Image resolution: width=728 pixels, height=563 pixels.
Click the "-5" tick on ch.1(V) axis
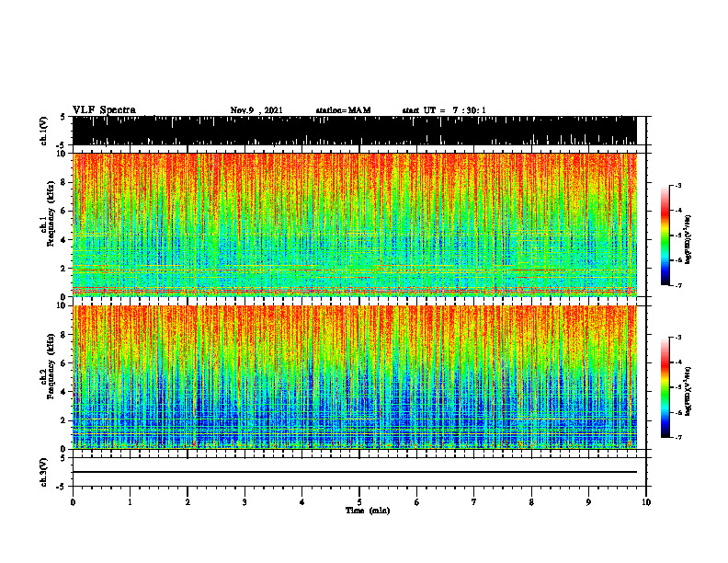coord(62,144)
